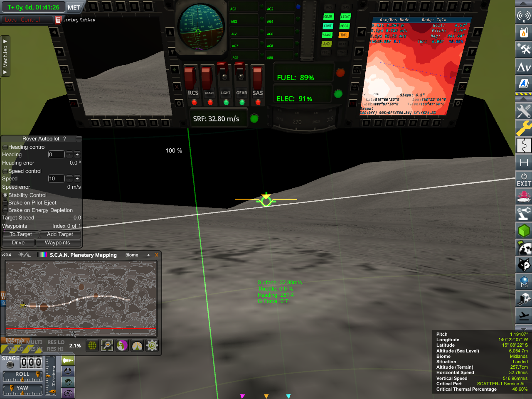Open the crossed tools plus icon
This screenshot has height=399, width=532.
[x=524, y=49]
